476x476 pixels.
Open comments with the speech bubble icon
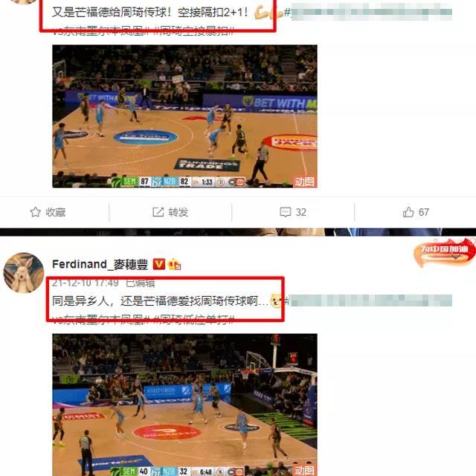pos(285,212)
